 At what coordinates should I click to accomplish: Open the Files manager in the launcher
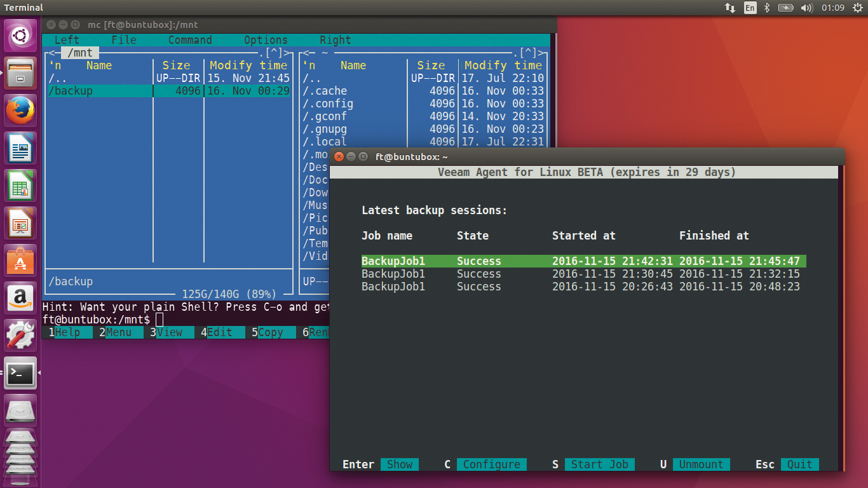pyautogui.click(x=21, y=73)
